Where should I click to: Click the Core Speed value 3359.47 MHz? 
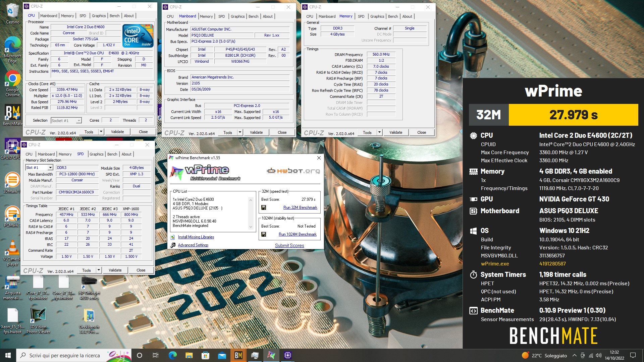point(67,89)
